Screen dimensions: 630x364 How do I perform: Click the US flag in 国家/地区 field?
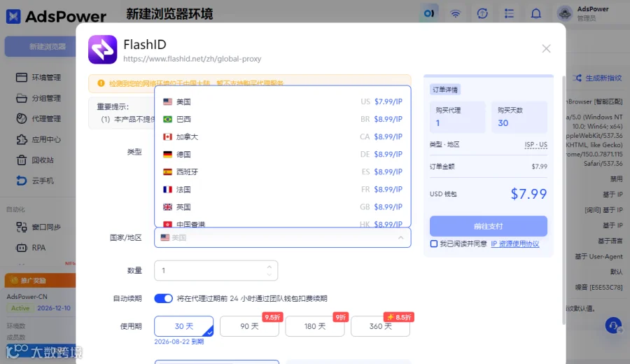[164, 238]
